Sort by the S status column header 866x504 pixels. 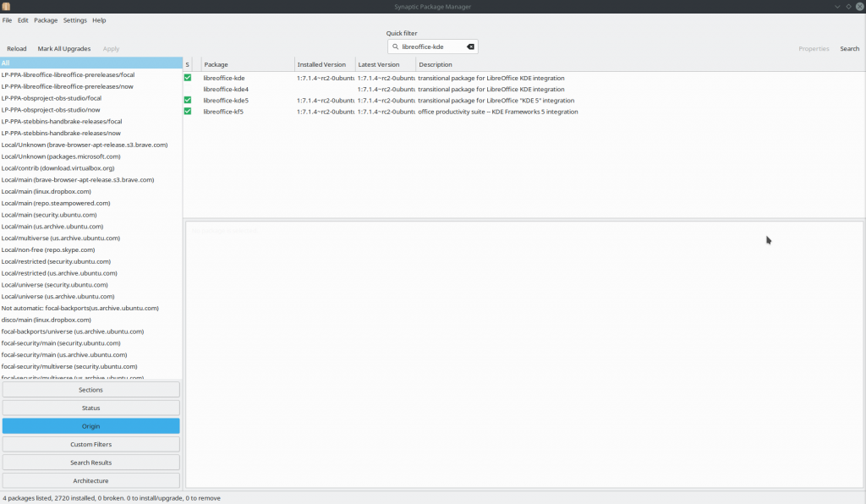pyautogui.click(x=188, y=64)
